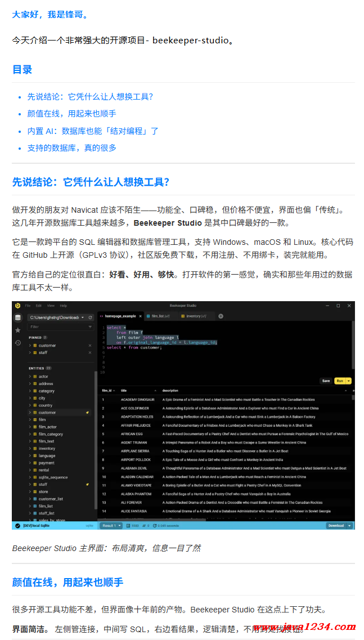Click the connection status check icon
This screenshot has width=364, height=640.
[x=17, y=526]
